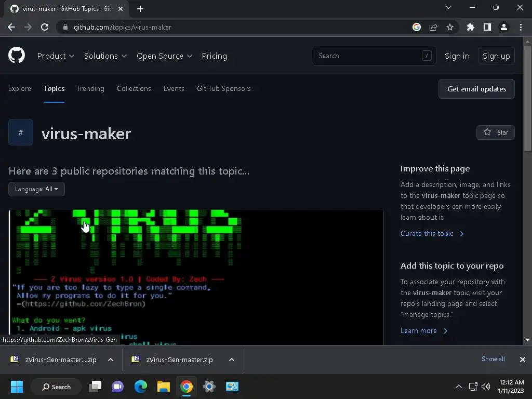Screen dimensions: 532x399
Task: Open second zVirus-Gen-master.zip download
Action: coord(173,360)
